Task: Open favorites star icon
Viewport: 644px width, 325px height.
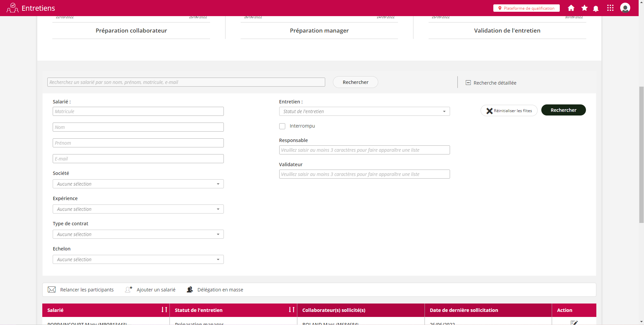Action: pyautogui.click(x=584, y=8)
